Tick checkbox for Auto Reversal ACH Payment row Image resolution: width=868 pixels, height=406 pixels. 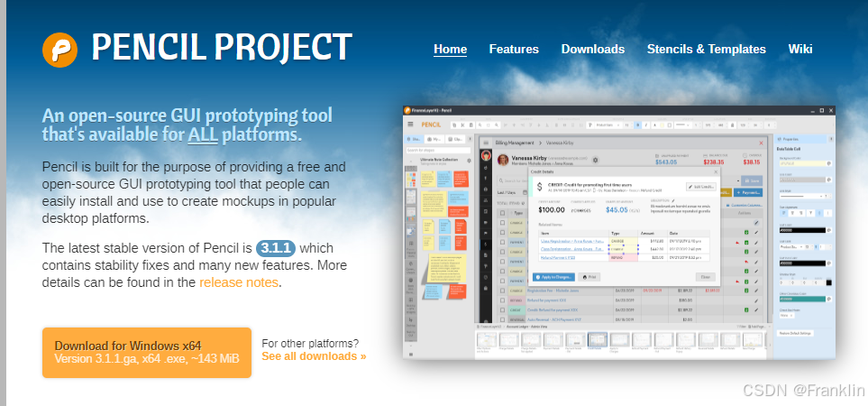click(502, 319)
